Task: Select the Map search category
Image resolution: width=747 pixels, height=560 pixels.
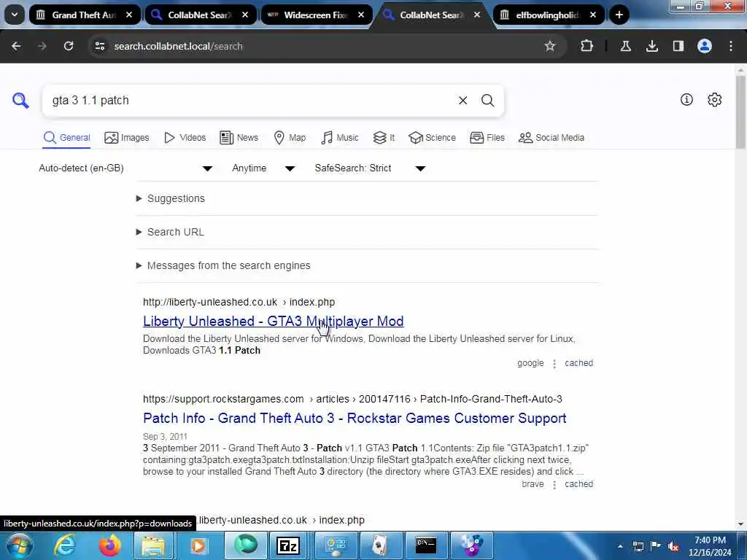Action: [290, 138]
